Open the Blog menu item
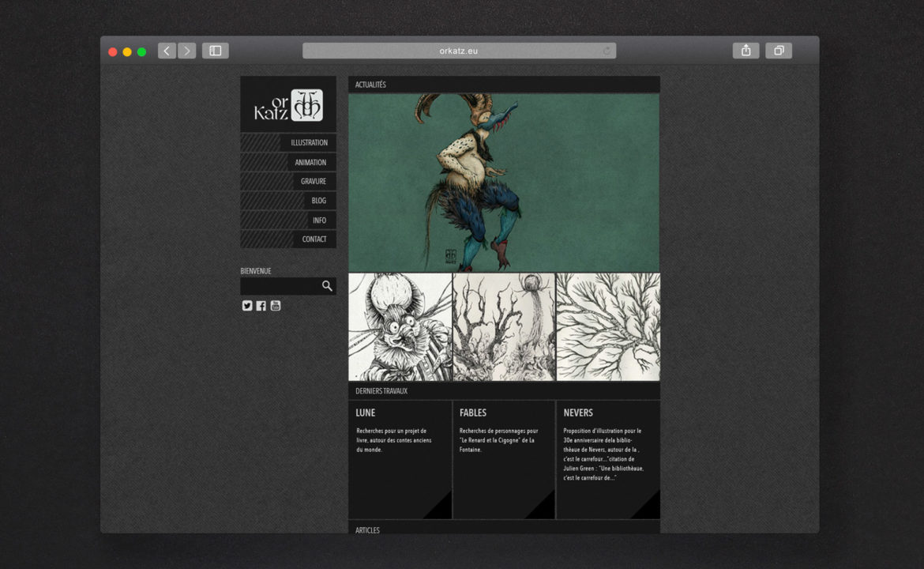The width and height of the screenshot is (924, 569). [x=318, y=201]
